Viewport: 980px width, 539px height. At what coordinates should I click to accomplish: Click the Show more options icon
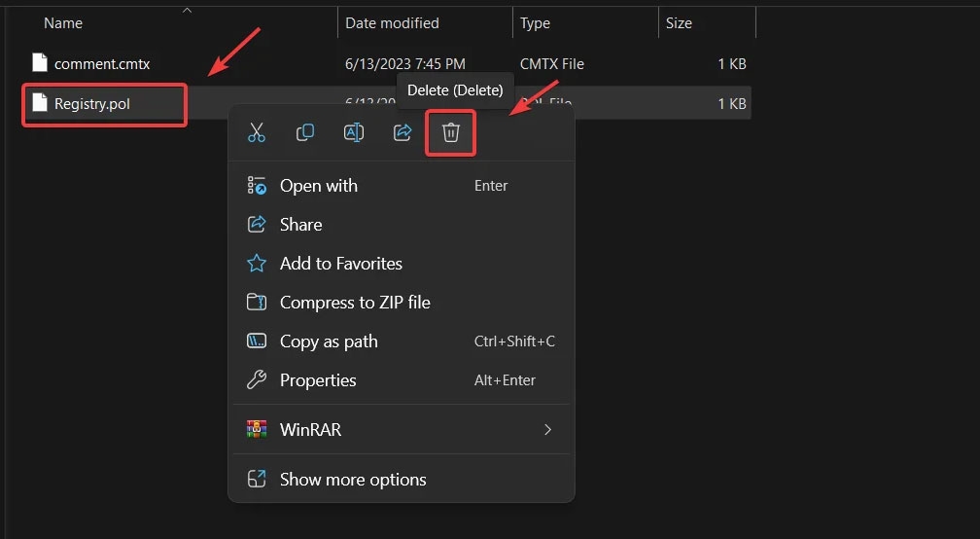coord(257,479)
